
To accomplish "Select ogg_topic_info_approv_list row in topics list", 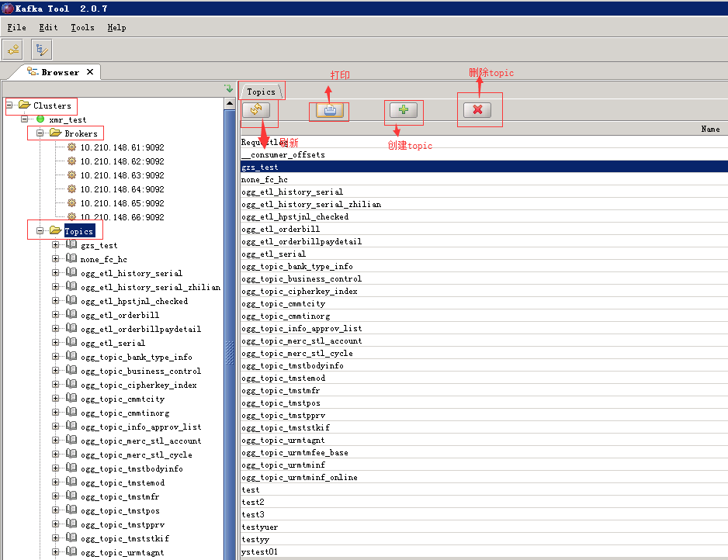I will pyautogui.click(x=484, y=328).
